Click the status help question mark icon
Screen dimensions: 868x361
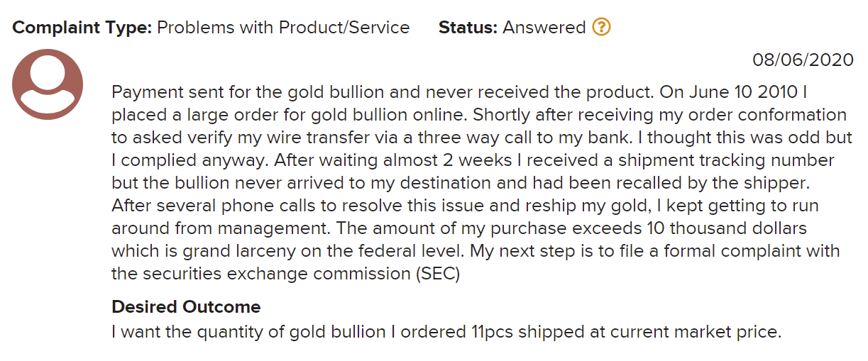(601, 28)
